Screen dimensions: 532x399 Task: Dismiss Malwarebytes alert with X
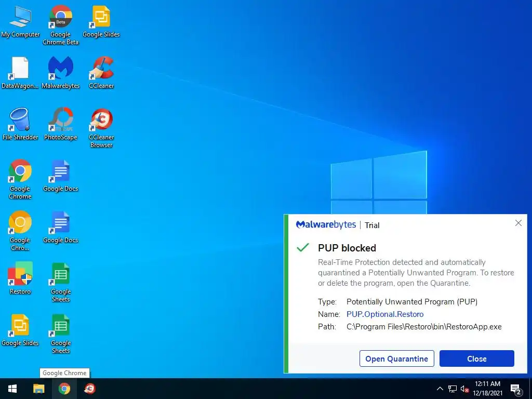[x=518, y=223]
